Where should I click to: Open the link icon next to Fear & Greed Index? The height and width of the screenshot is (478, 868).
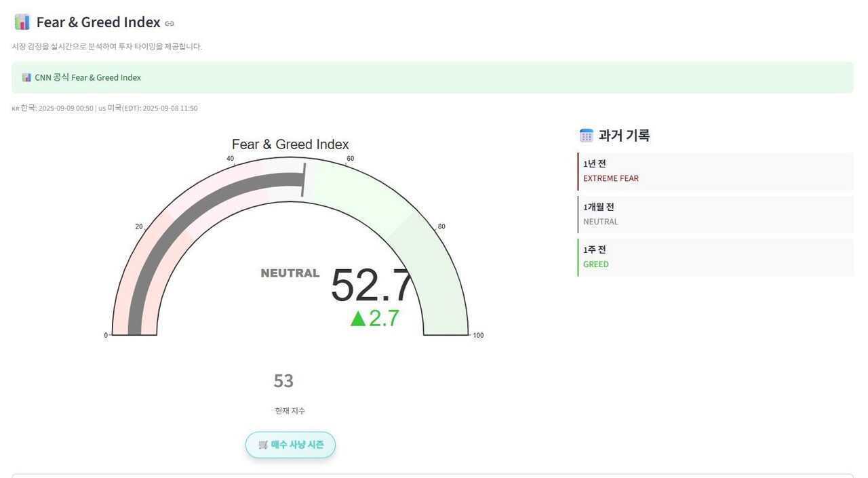(168, 22)
